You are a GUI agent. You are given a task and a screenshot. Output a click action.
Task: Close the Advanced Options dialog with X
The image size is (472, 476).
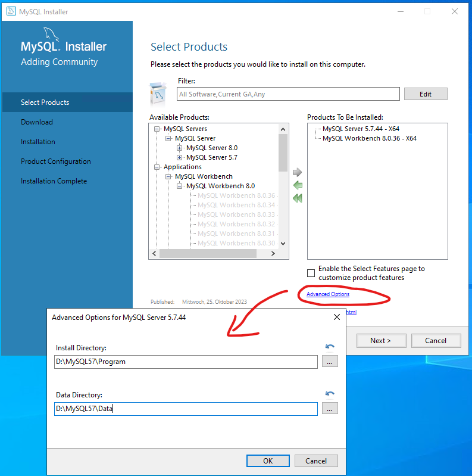coord(337,317)
